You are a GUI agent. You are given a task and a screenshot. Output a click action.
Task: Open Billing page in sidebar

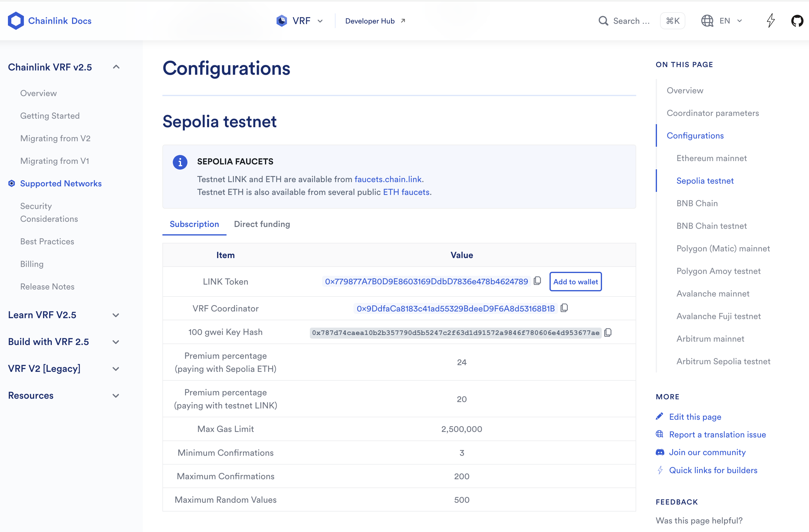point(32,264)
